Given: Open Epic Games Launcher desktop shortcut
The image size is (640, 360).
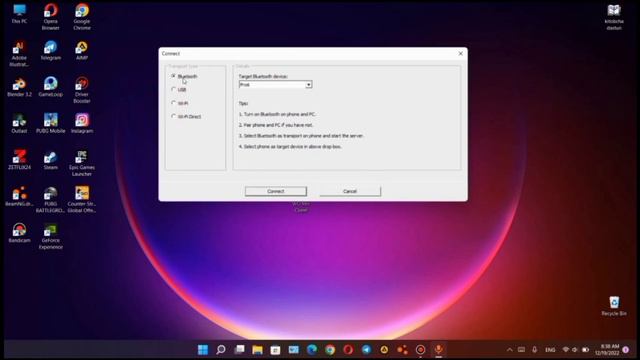Looking at the screenshot, I should (x=82, y=163).
